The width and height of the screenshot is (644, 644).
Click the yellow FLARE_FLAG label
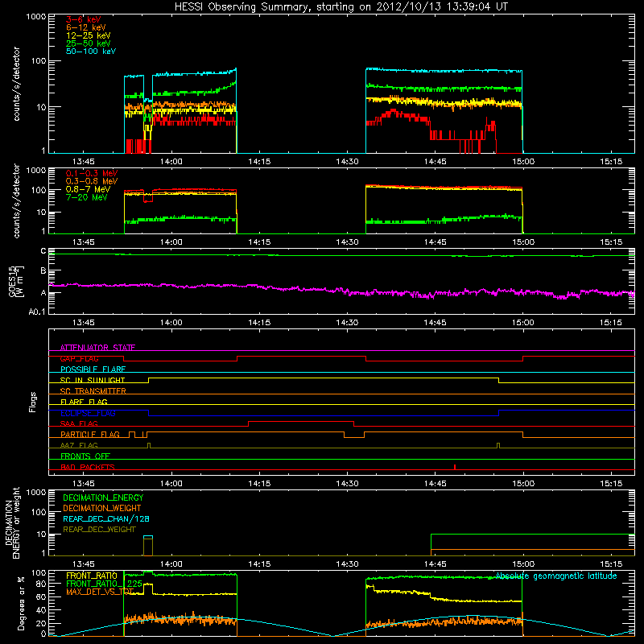tap(84, 402)
